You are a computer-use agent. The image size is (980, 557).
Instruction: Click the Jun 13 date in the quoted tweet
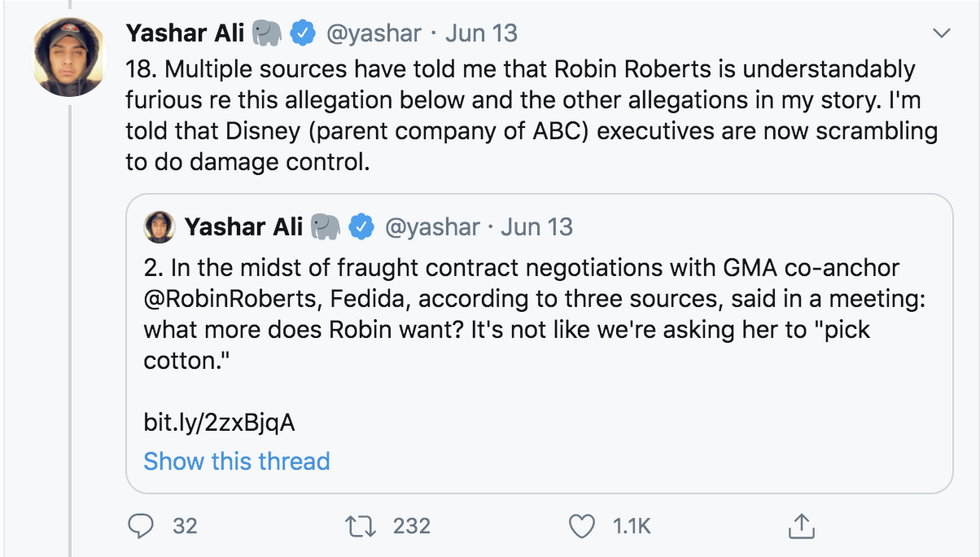tap(536, 227)
